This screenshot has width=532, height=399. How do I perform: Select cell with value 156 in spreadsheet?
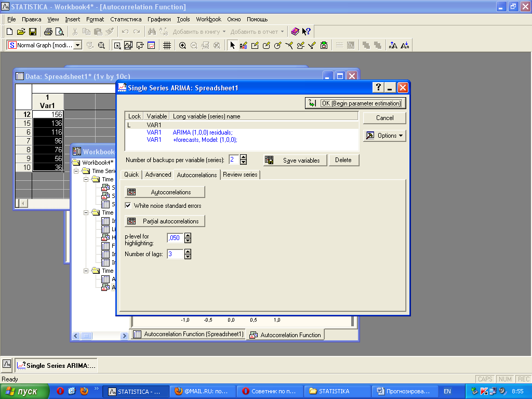tap(48, 114)
